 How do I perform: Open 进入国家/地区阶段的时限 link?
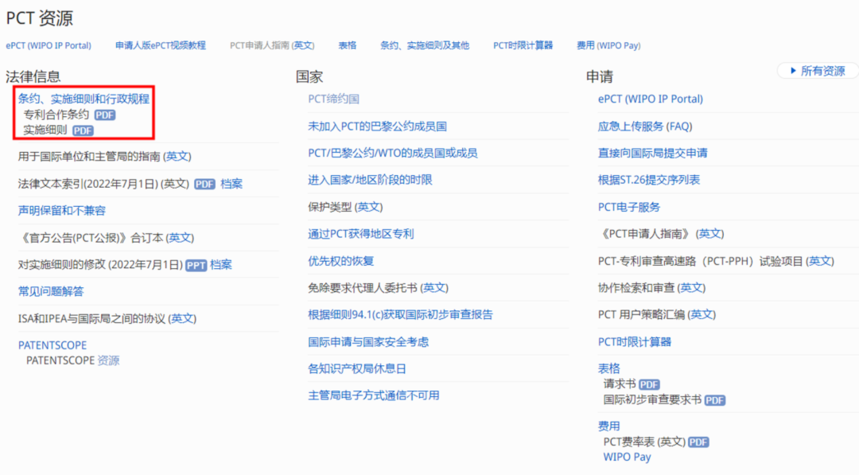coord(370,180)
